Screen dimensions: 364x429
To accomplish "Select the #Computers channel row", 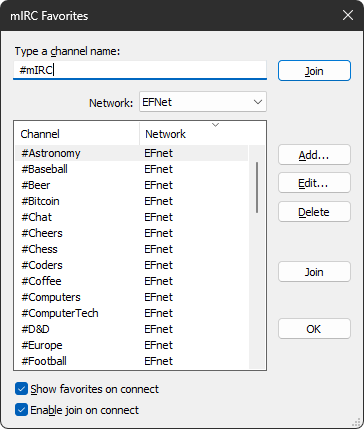I will [x=132, y=297].
